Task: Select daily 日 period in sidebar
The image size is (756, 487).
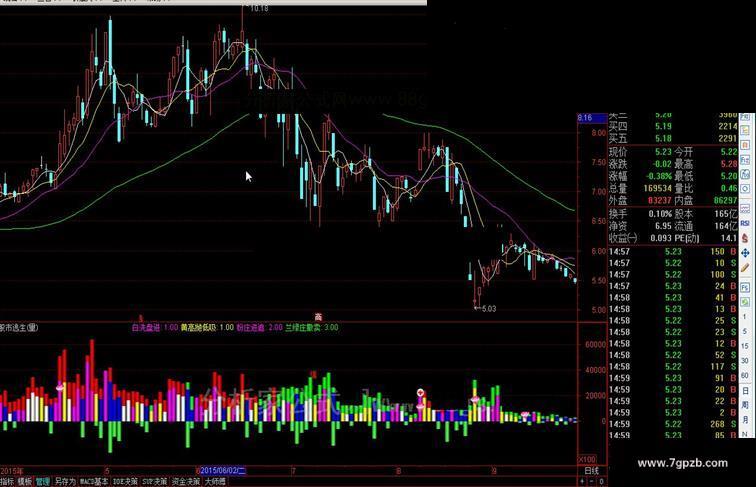Action: click(x=745, y=391)
